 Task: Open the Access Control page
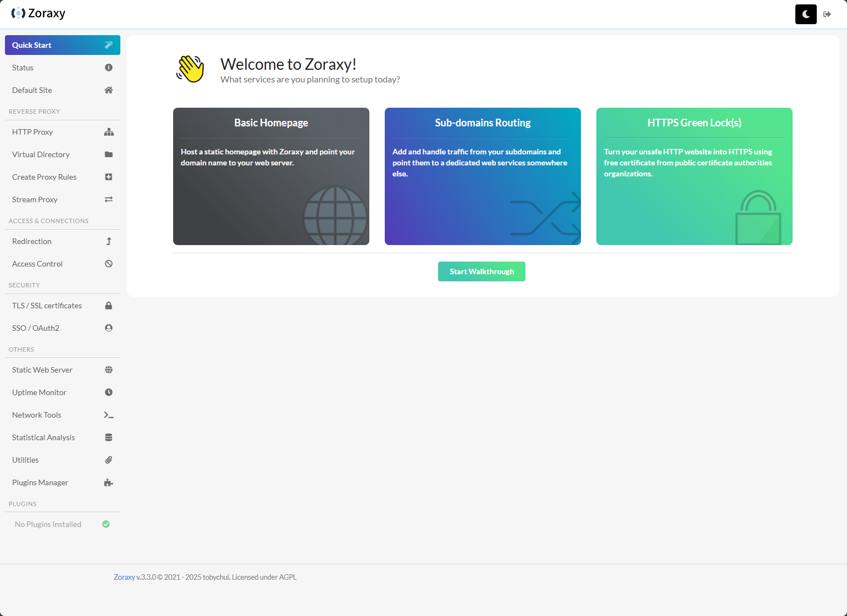coord(63,264)
